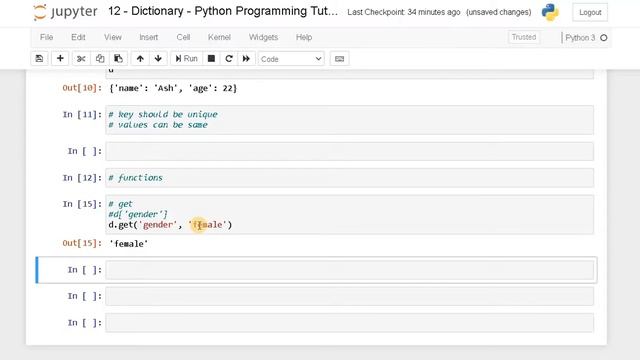Viewport: 640px width, 360px height.
Task: Open the Cell menu
Action: point(183,37)
